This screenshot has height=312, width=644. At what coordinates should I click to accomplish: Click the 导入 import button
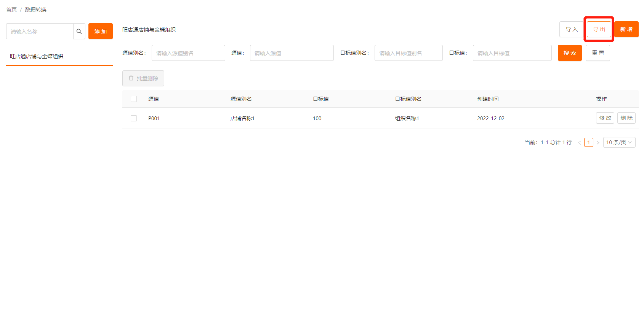pyautogui.click(x=571, y=29)
